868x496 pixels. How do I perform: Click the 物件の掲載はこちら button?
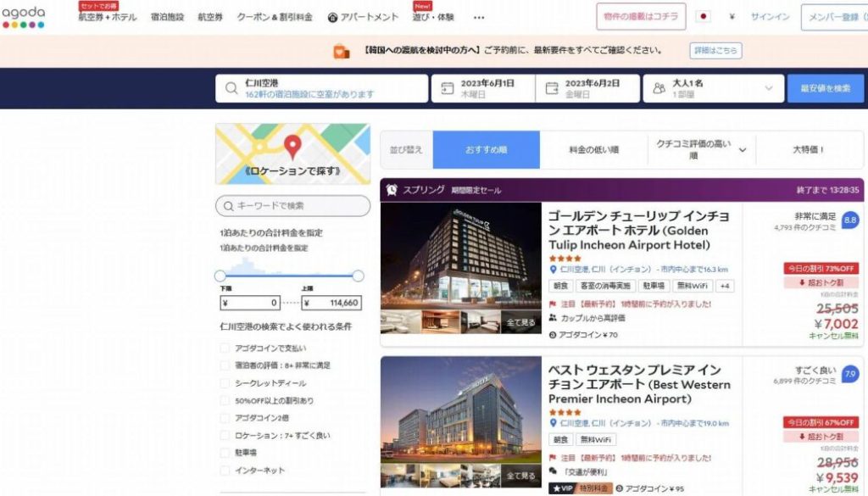(641, 17)
